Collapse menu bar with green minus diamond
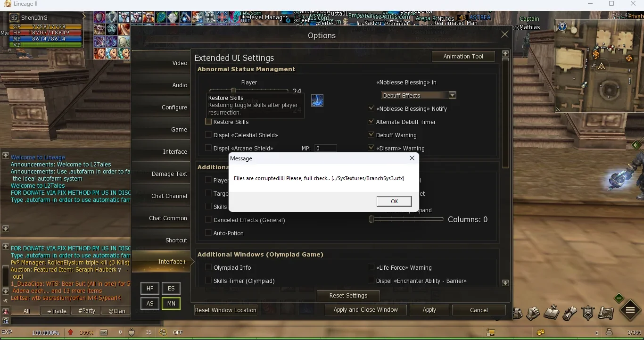Image resolution: width=644 pixels, height=340 pixels. click(x=619, y=298)
